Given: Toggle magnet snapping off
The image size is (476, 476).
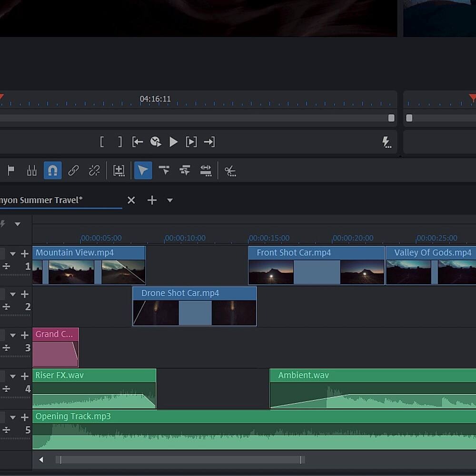Looking at the screenshot, I should (x=52, y=170).
